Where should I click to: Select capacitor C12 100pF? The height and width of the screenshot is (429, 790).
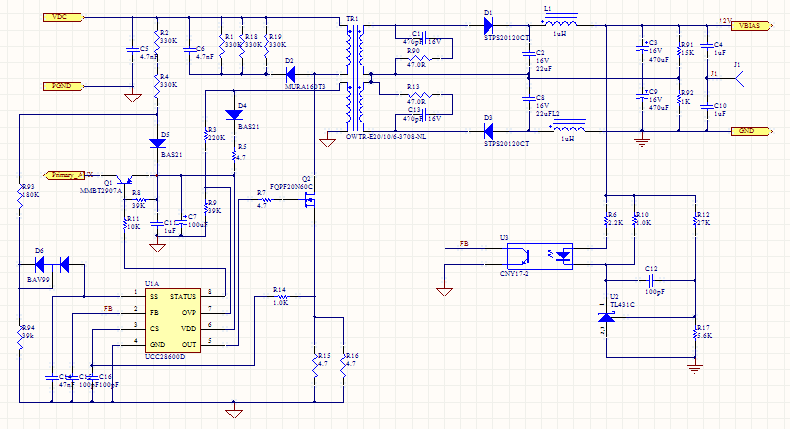click(x=651, y=280)
